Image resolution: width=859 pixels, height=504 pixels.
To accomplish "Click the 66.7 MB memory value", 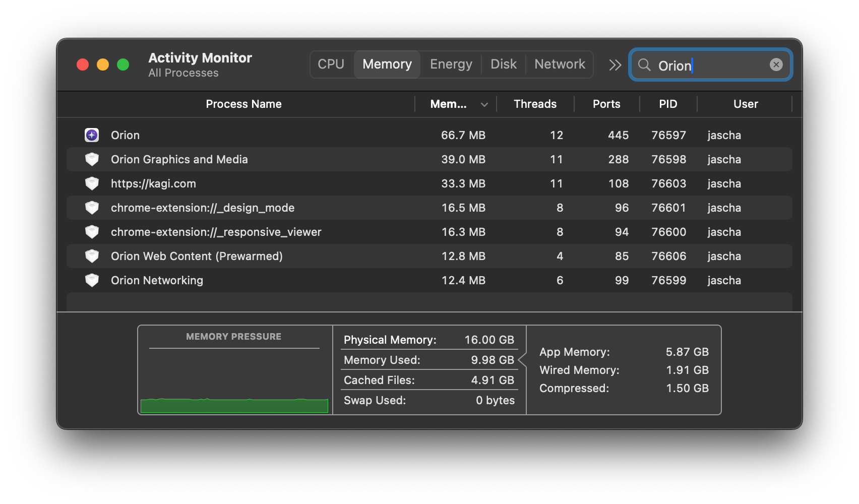I will tap(463, 135).
